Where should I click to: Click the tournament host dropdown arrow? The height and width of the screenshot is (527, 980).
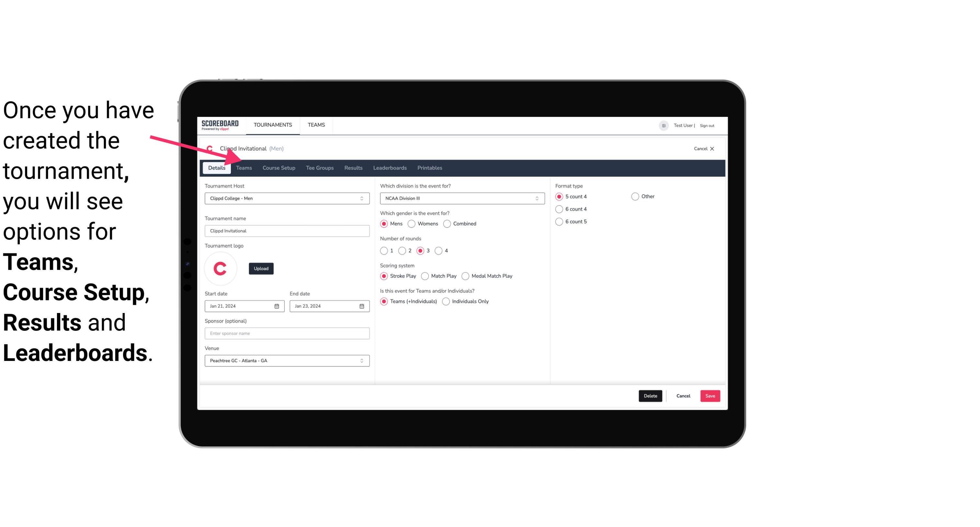362,198
